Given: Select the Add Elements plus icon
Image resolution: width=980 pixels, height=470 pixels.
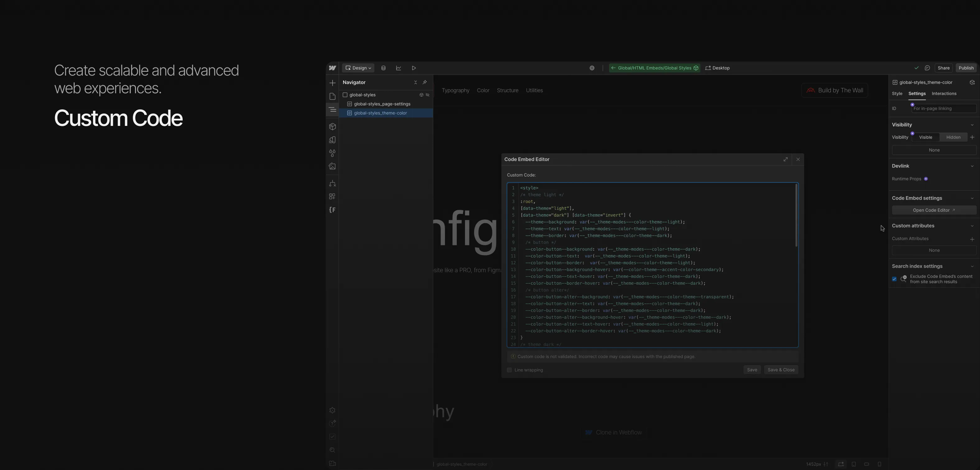Looking at the screenshot, I should [332, 82].
